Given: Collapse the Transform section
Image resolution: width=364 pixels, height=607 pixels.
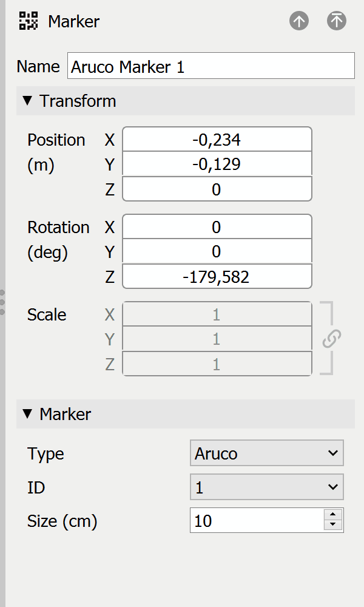Looking at the screenshot, I should (x=27, y=101).
